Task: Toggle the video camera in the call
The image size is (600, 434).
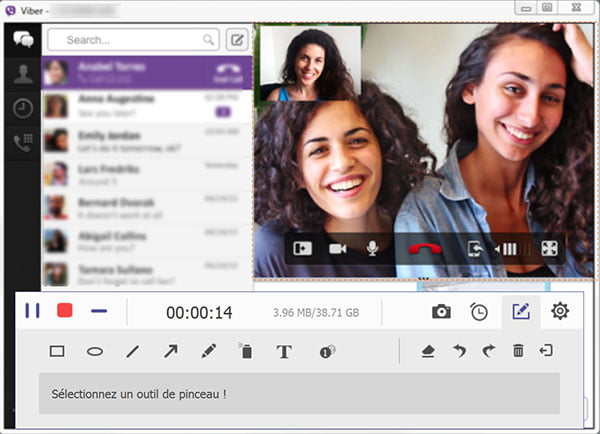Action: (337, 248)
